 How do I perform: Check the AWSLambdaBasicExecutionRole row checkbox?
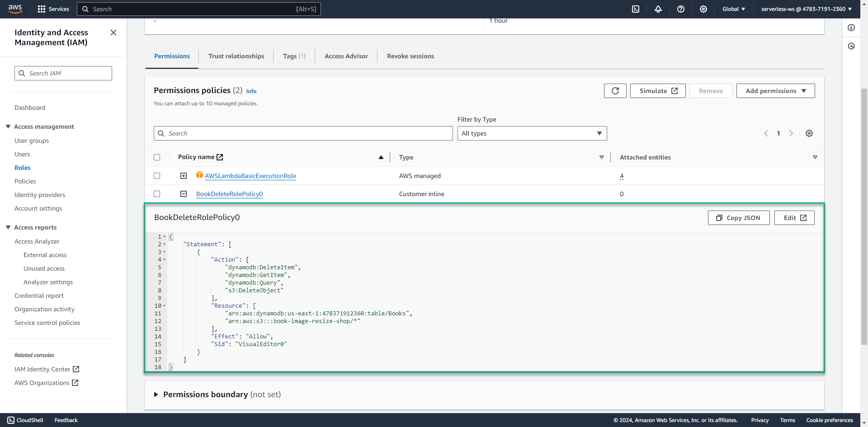pyautogui.click(x=157, y=176)
